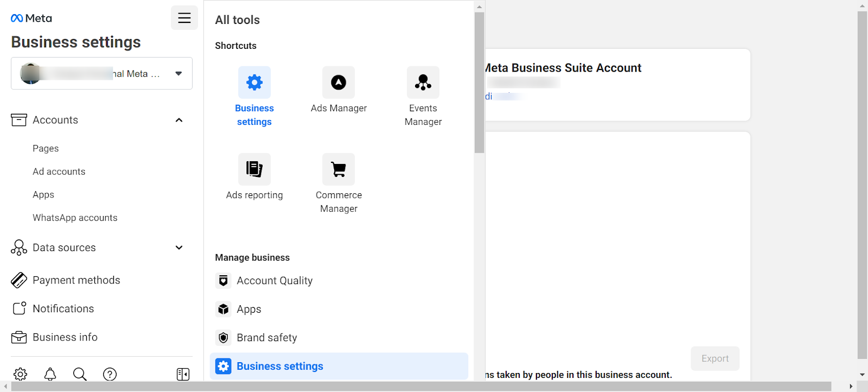
Task: Open the Ads Manager shortcut
Action: point(339,83)
